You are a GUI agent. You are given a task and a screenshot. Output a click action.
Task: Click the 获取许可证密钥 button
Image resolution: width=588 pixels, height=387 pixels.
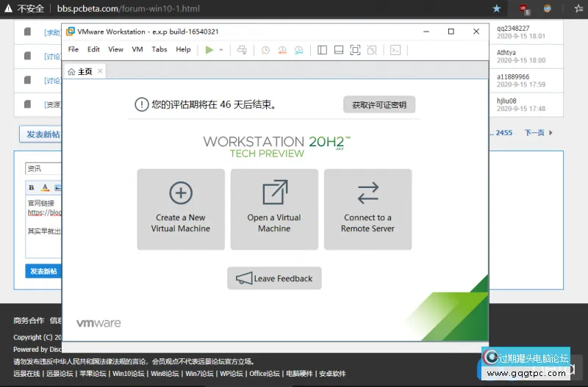[x=379, y=105]
